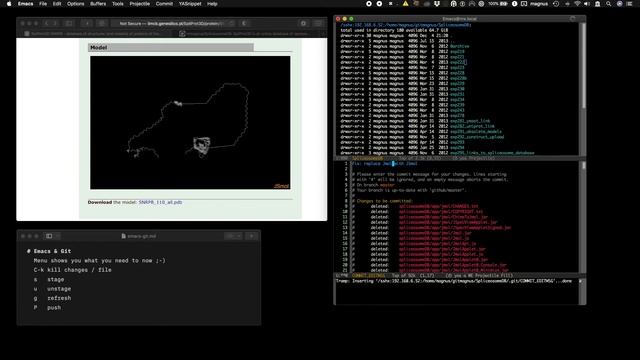640x360 pixels.
Task: Select the second Safari tab
Action: tap(248, 33)
